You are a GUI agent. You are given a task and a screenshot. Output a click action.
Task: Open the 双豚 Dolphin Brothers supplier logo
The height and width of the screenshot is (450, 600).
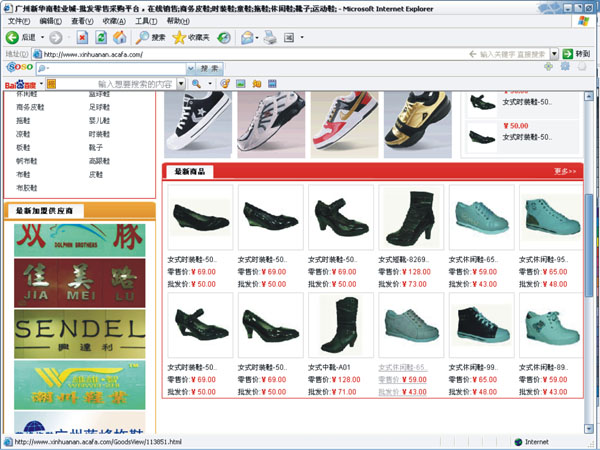click(80, 240)
